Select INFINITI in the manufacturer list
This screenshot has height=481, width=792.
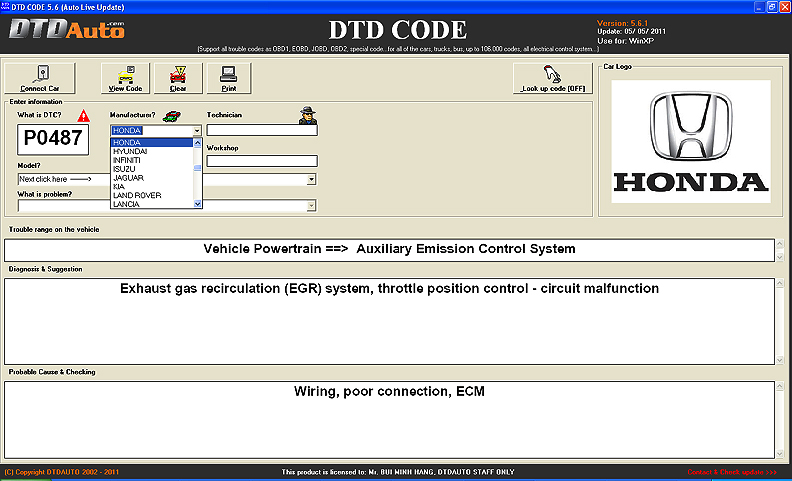(x=152, y=160)
